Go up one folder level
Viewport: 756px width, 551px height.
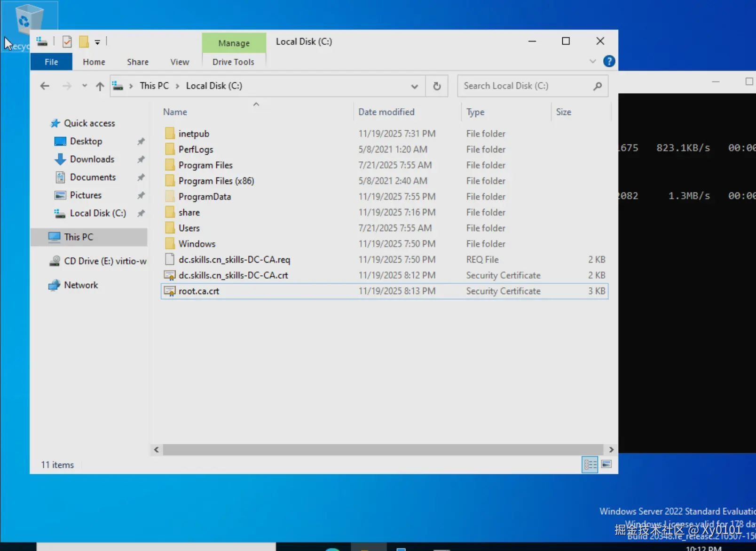pyautogui.click(x=100, y=86)
